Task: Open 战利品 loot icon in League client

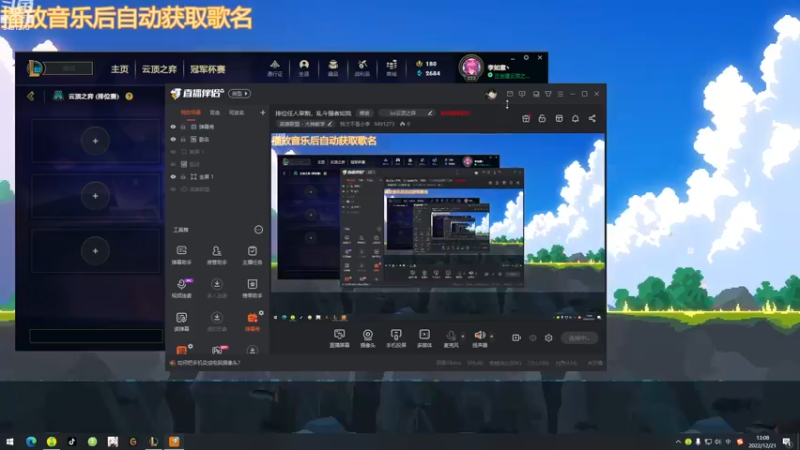Action: 362,68
